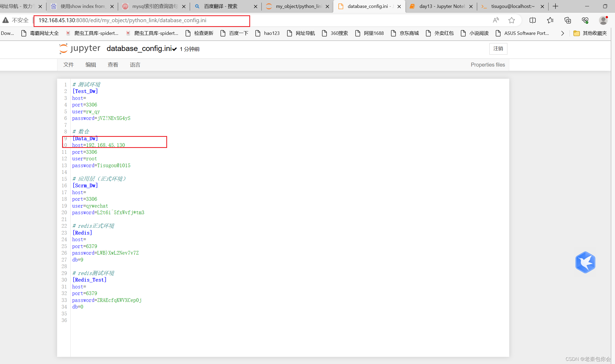Open split screen view icon
The width and height of the screenshot is (615, 364).
pyautogui.click(x=533, y=20)
